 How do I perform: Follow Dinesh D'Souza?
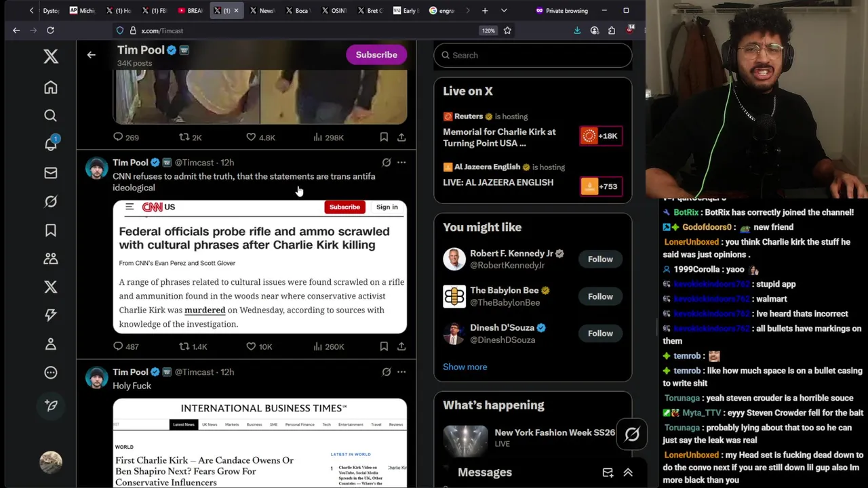coord(600,333)
